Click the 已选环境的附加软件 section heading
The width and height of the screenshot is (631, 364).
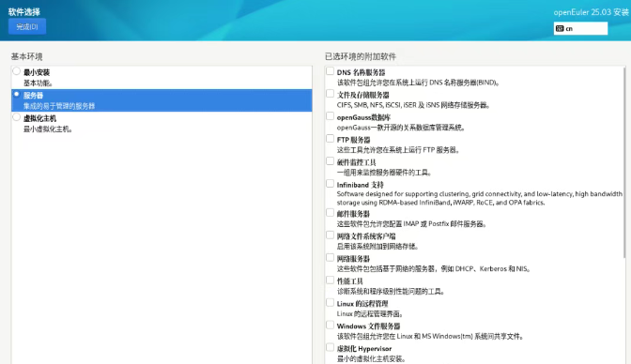[x=361, y=56]
